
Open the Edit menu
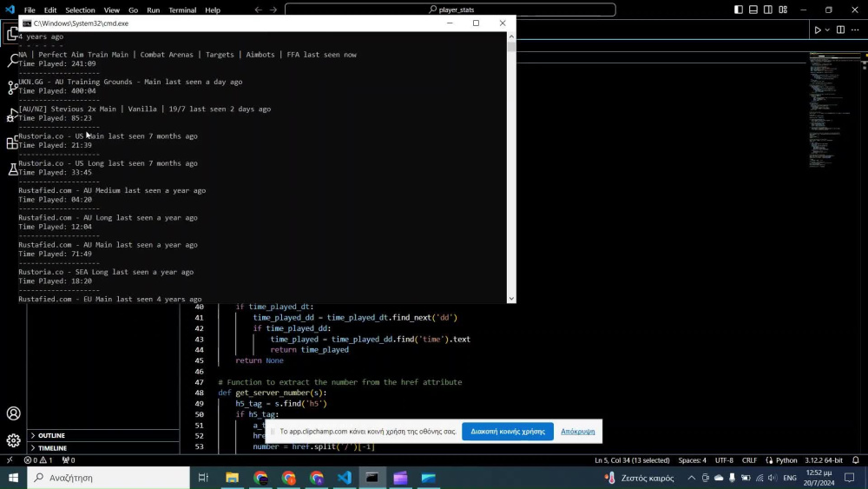pyautogui.click(x=50, y=10)
